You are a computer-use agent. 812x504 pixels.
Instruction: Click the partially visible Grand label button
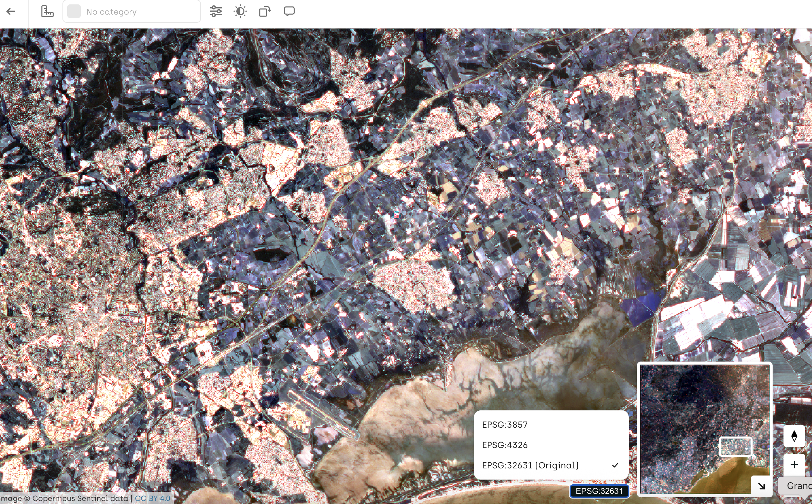798,486
